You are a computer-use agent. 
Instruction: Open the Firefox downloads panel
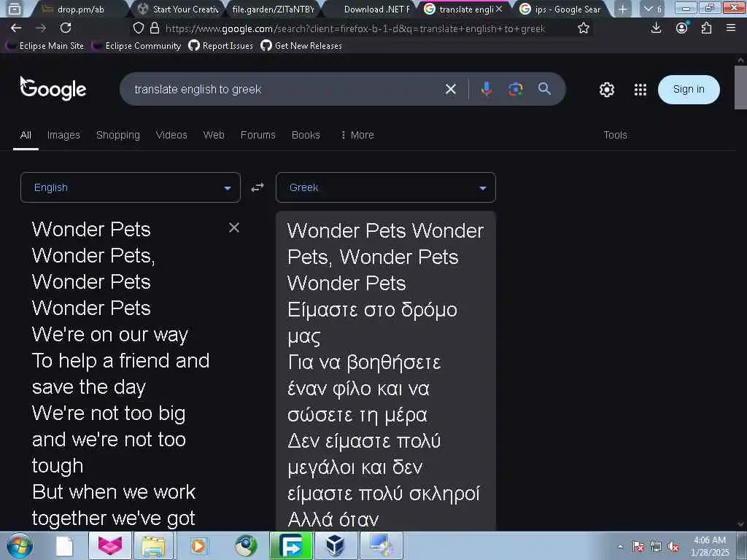pyautogui.click(x=656, y=28)
